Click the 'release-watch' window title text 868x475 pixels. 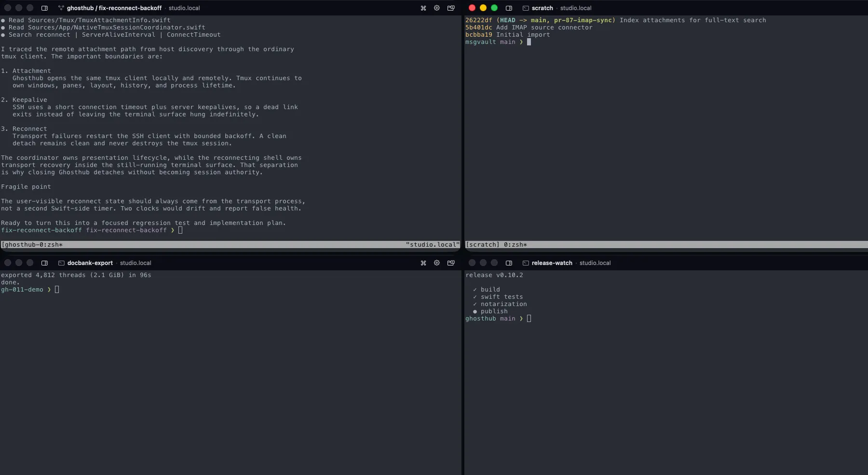tap(552, 263)
